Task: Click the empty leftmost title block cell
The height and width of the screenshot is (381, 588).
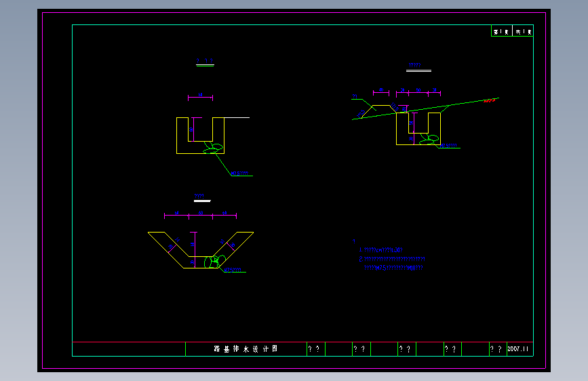Action: pyautogui.click(x=129, y=349)
